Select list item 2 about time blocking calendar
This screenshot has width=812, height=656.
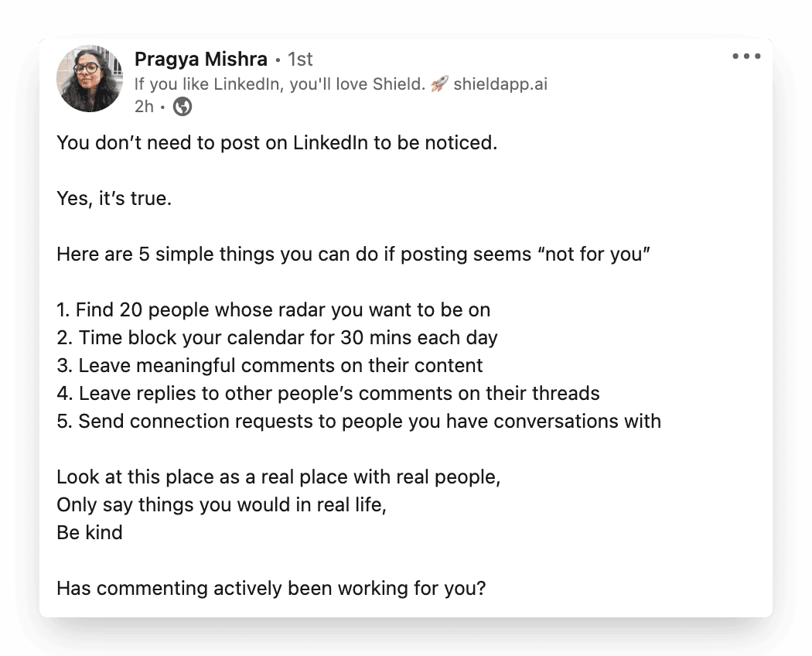(x=277, y=338)
